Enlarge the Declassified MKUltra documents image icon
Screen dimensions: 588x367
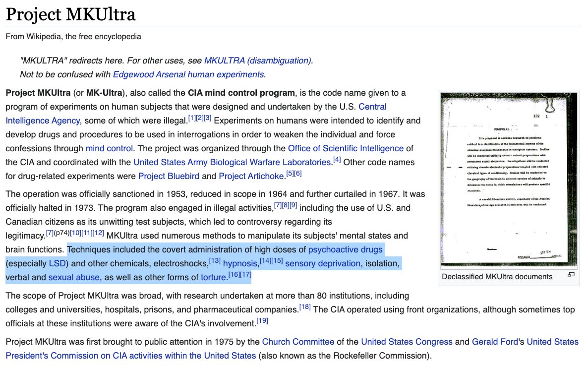[x=571, y=275]
